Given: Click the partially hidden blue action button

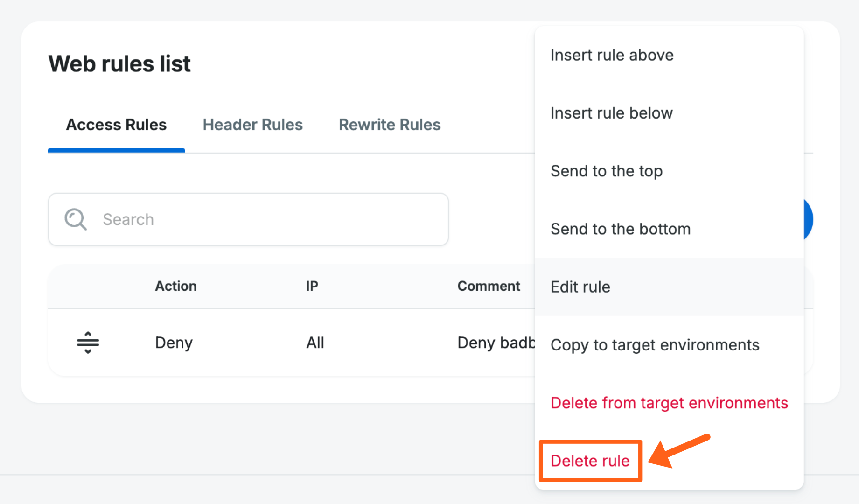Looking at the screenshot, I should [810, 219].
